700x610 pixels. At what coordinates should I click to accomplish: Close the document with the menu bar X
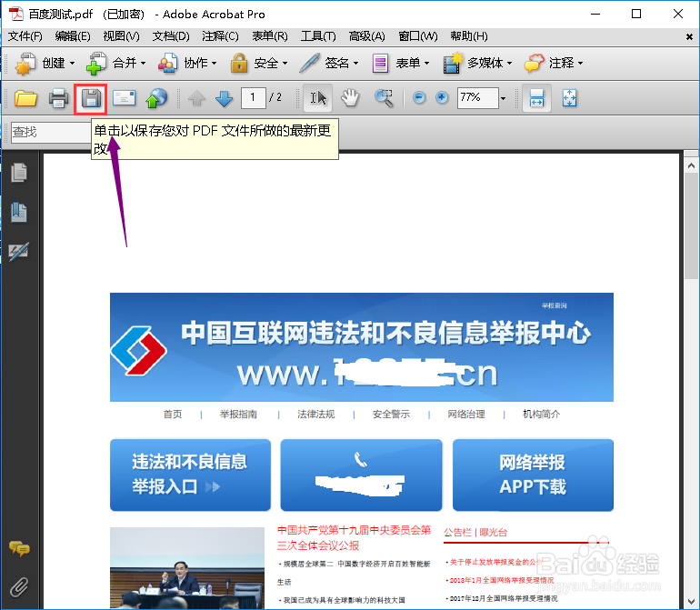click(689, 37)
